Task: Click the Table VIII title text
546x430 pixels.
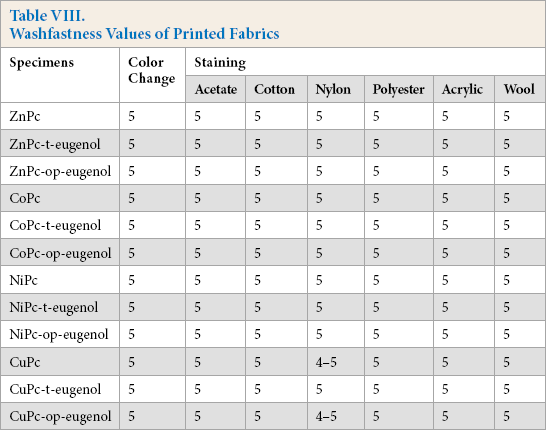Action: (x=47, y=16)
